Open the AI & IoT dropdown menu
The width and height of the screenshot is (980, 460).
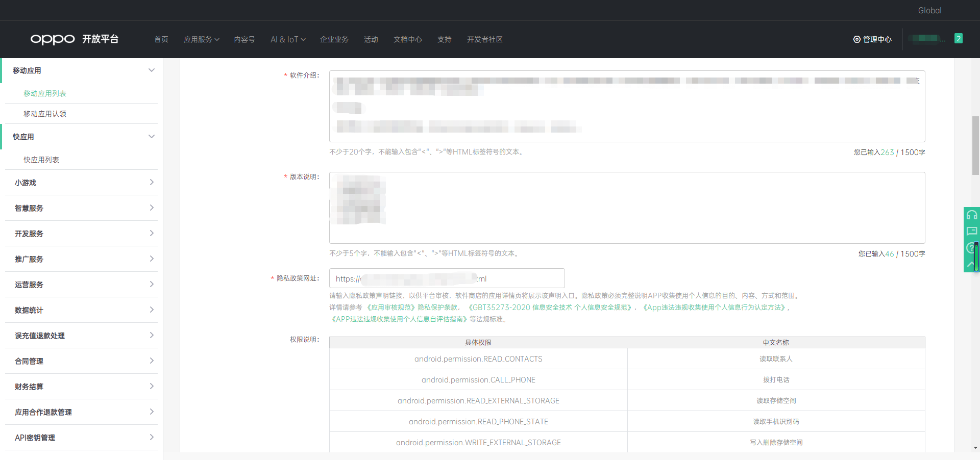click(288, 39)
